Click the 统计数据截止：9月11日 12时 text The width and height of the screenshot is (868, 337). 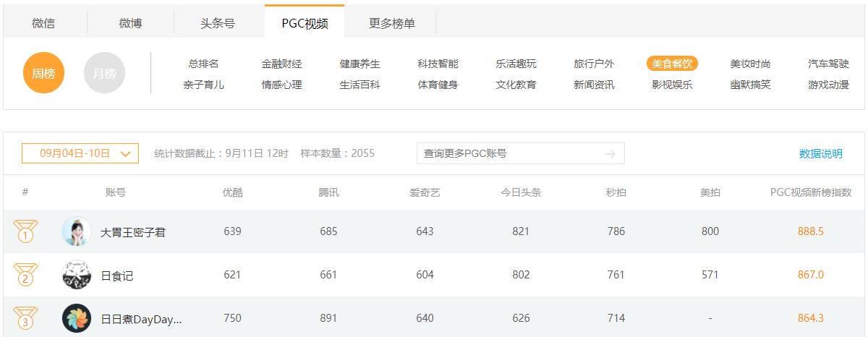[x=221, y=153]
